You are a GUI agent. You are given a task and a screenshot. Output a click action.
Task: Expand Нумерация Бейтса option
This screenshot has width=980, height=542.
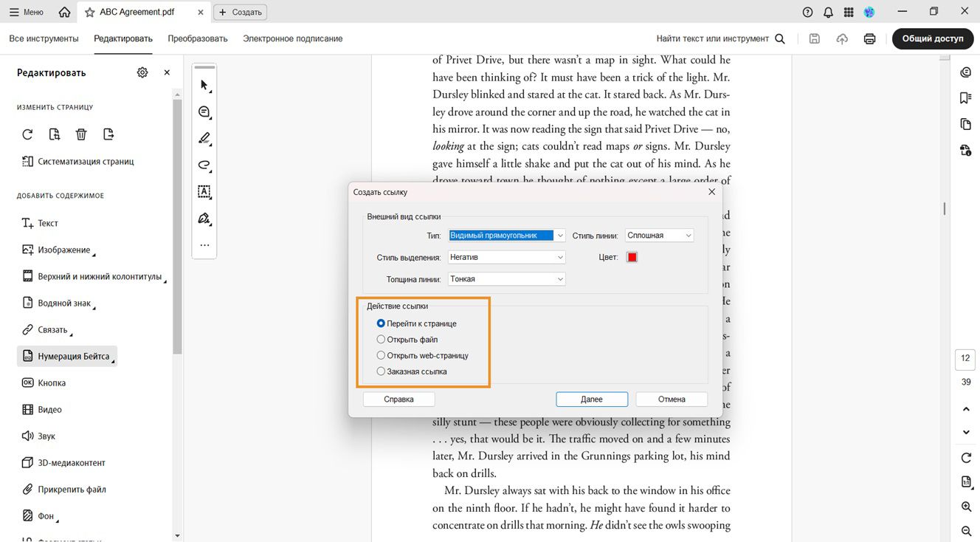point(67,356)
